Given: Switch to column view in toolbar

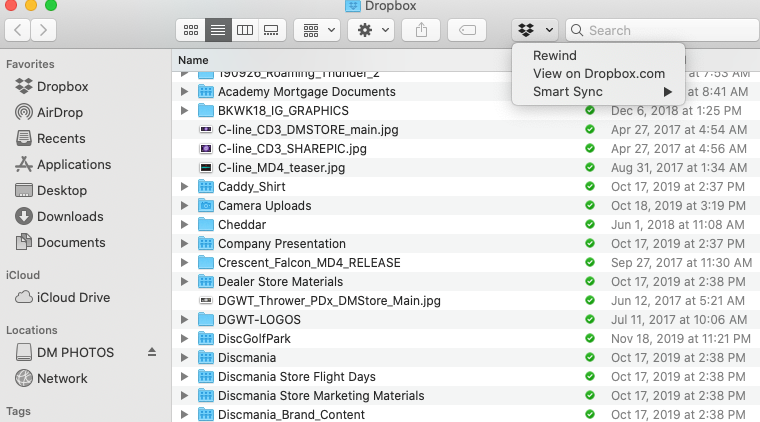Looking at the screenshot, I should point(245,30).
